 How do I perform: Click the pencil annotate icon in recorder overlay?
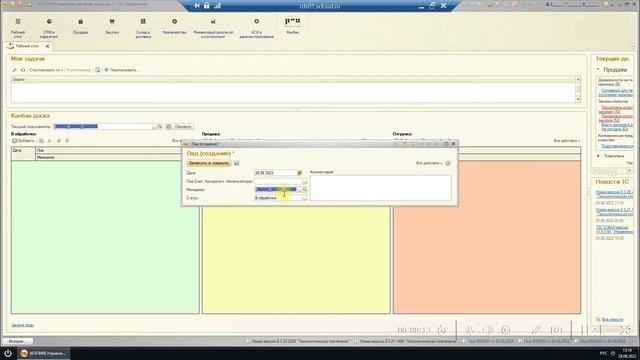pos(536,329)
